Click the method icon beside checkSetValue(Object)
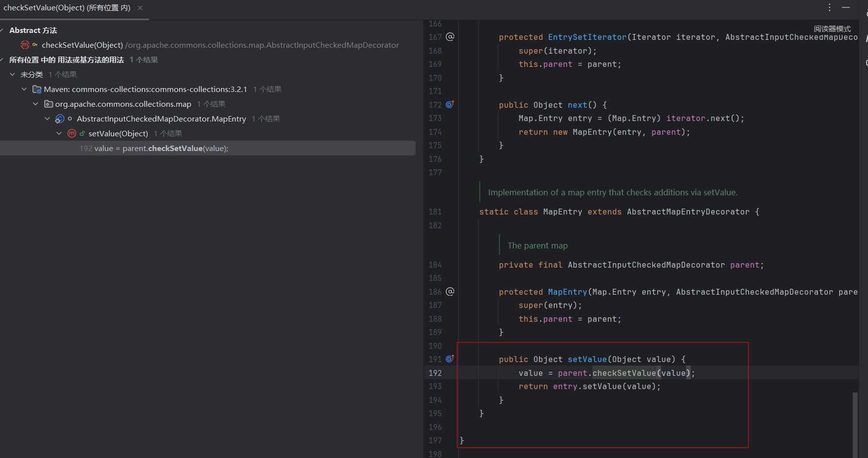The height and width of the screenshot is (458, 868). [x=25, y=45]
